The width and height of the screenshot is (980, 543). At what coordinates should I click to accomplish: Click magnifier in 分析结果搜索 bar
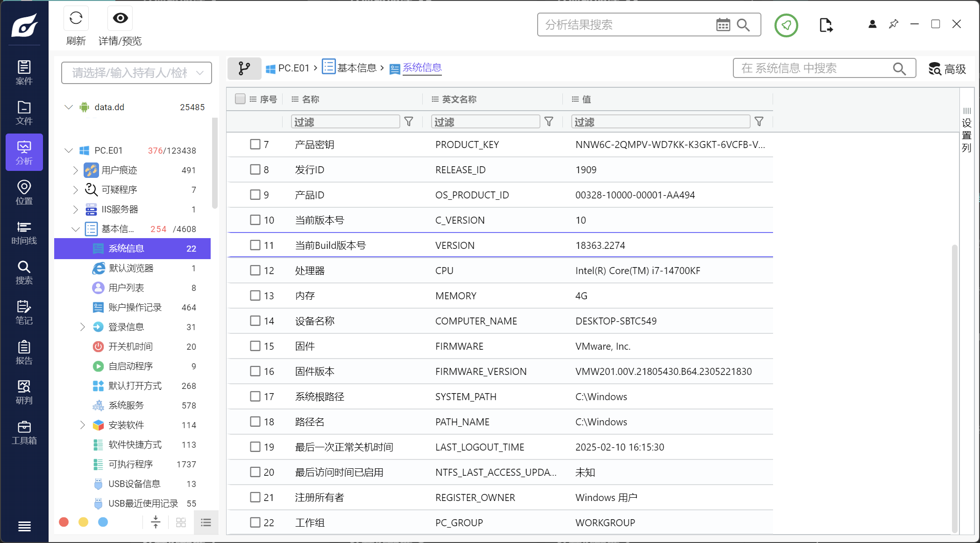(x=743, y=25)
